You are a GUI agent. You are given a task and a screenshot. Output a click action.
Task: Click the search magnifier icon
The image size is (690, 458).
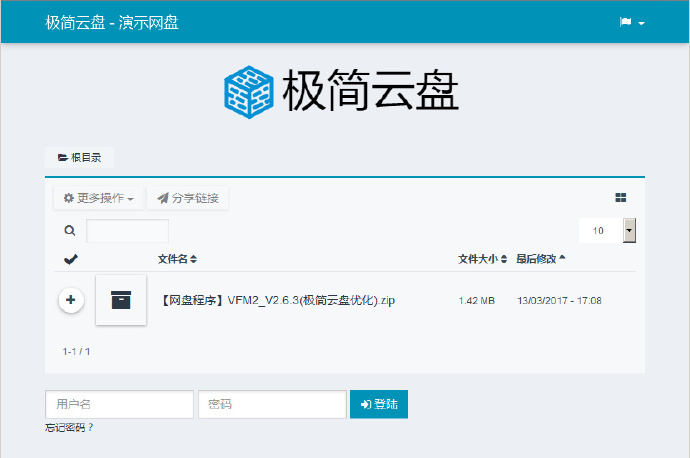pos(70,231)
